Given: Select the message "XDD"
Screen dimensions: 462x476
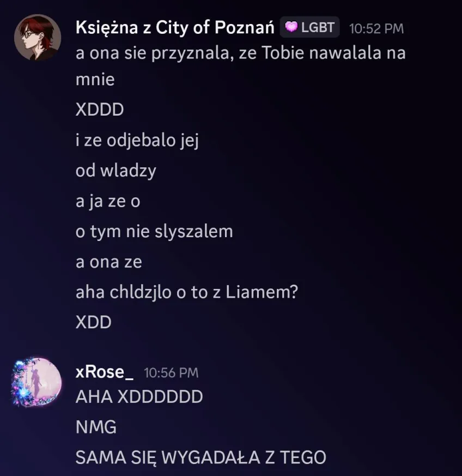Looking at the screenshot, I should point(93,322).
